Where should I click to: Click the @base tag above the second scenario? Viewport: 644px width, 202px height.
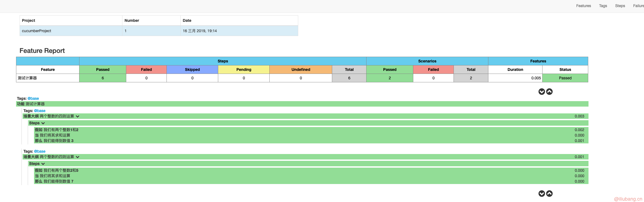coord(40,151)
